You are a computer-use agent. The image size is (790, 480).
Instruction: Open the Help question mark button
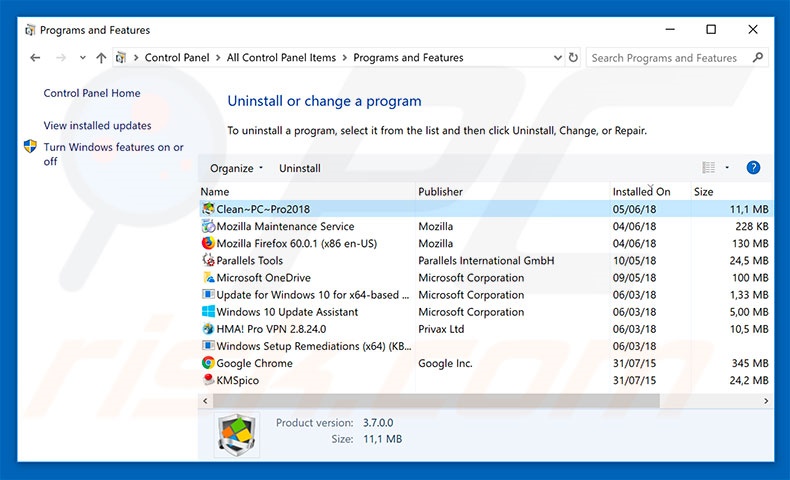tap(753, 168)
